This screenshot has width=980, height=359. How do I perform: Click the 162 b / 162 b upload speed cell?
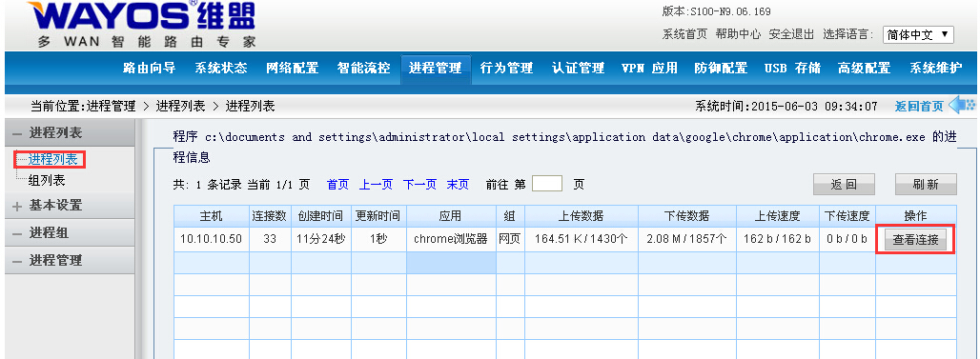(x=778, y=239)
